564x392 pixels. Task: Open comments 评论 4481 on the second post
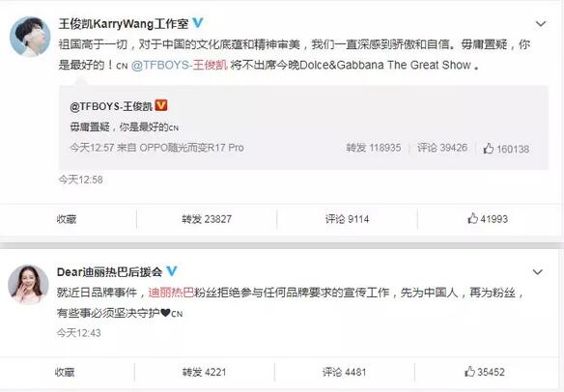pos(344,372)
